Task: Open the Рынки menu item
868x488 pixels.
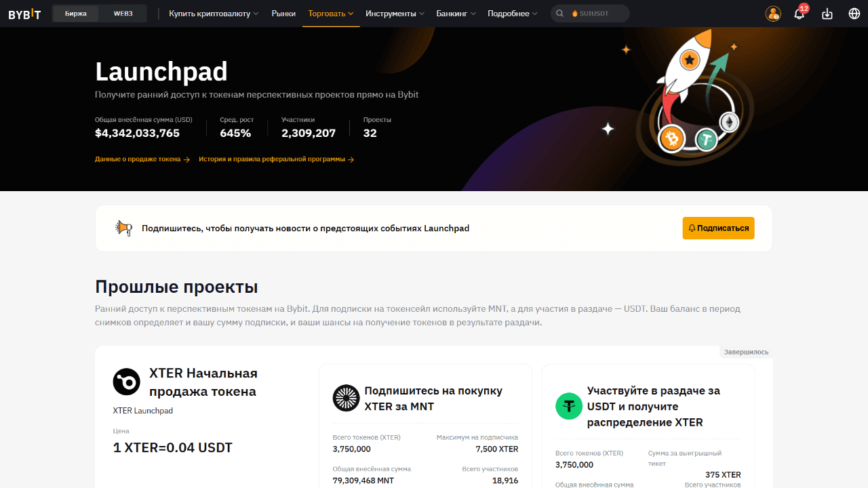Action: click(x=283, y=14)
